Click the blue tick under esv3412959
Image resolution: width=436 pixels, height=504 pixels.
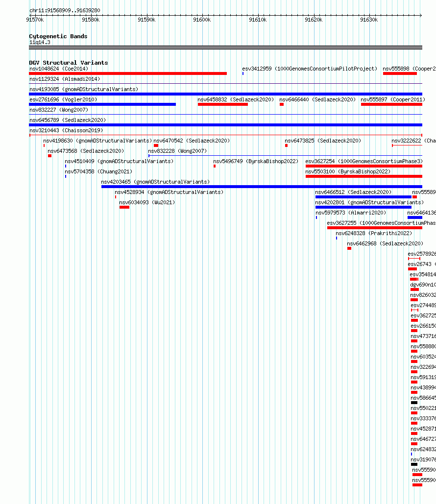tap(243, 73)
